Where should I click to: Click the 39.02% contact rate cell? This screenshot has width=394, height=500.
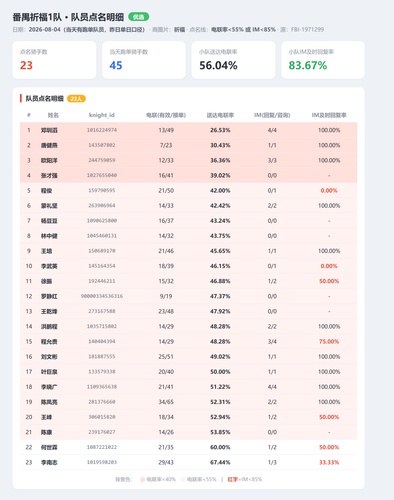220,175
